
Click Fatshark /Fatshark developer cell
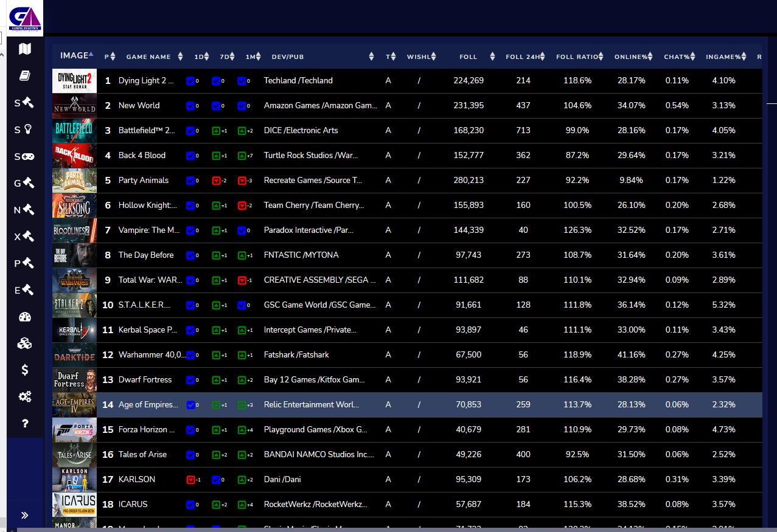tap(296, 355)
